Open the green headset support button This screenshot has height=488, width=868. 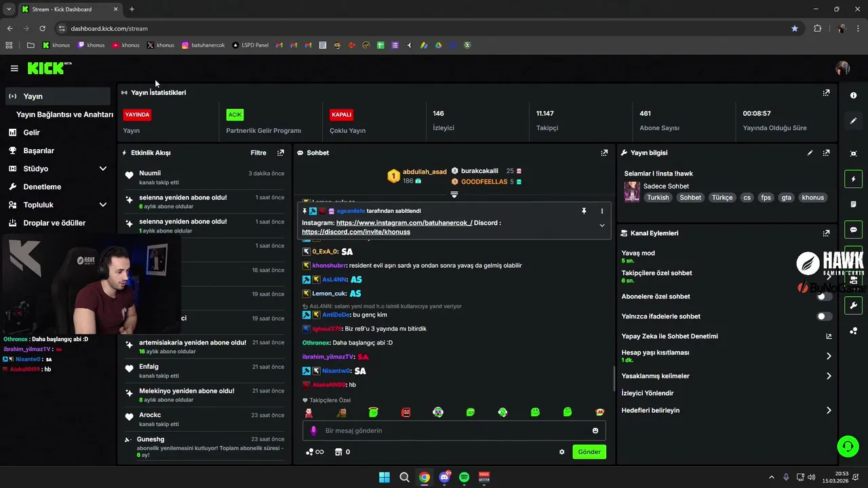pos(848,446)
